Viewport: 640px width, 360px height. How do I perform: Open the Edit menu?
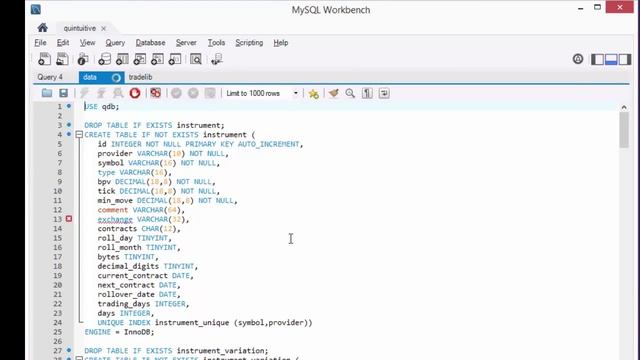[62, 42]
